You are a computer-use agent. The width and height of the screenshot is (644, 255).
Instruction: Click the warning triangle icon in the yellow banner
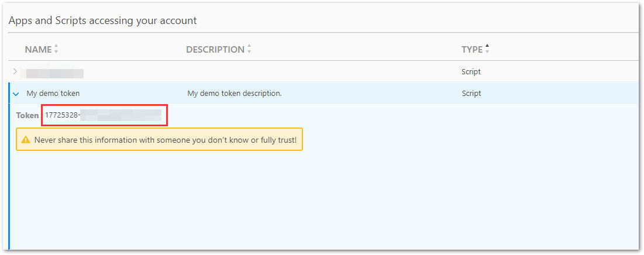(x=26, y=140)
